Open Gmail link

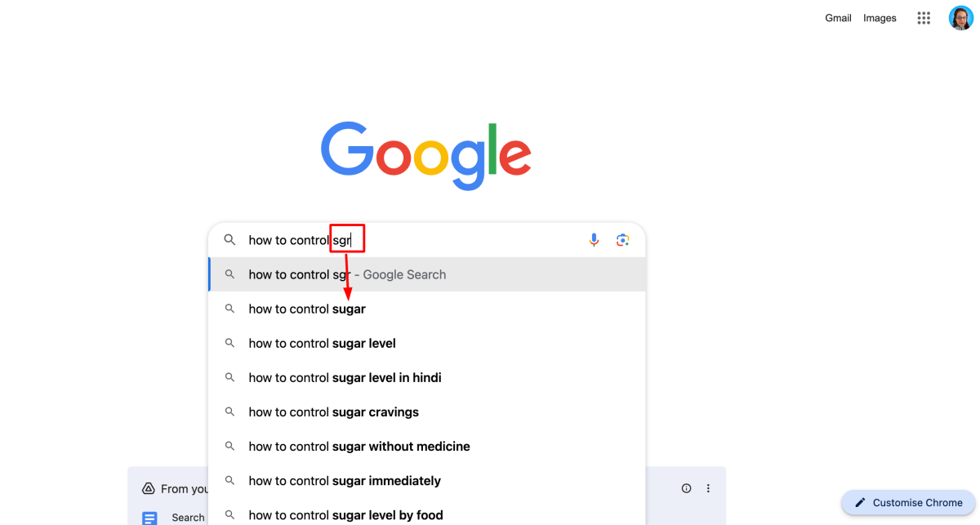coord(838,18)
